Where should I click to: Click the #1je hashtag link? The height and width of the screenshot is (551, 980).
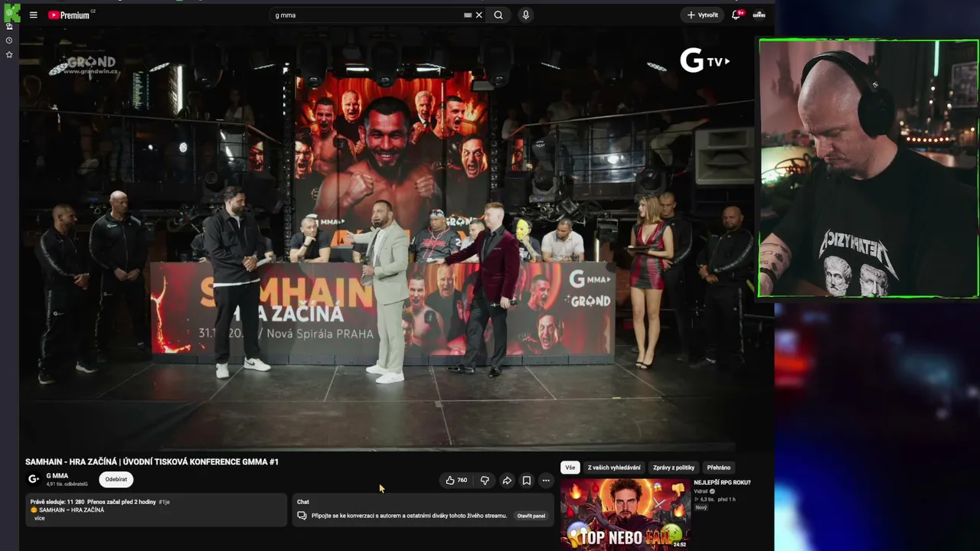164,502
